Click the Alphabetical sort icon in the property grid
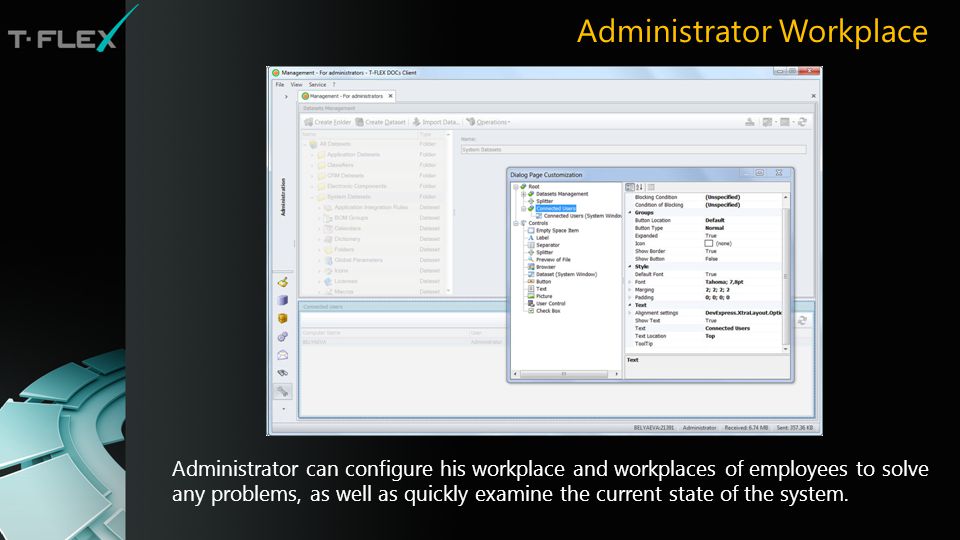Viewport: 960px width, 540px height. (x=639, y=187)
